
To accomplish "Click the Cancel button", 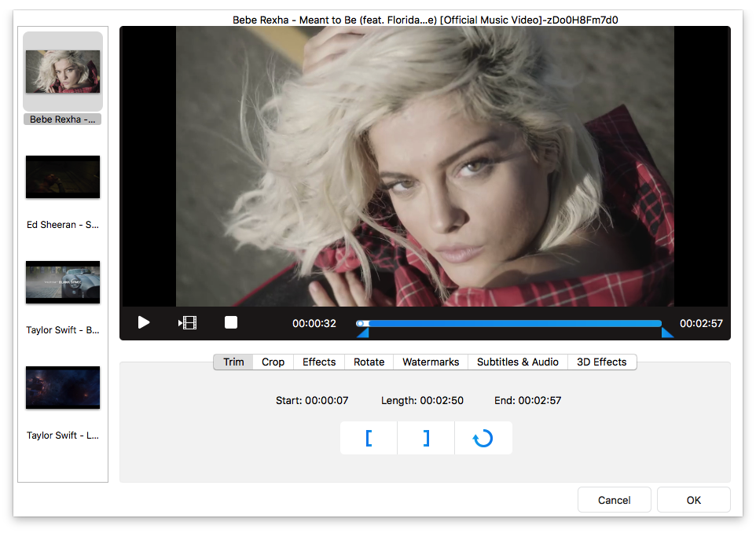I will [614, 500].
